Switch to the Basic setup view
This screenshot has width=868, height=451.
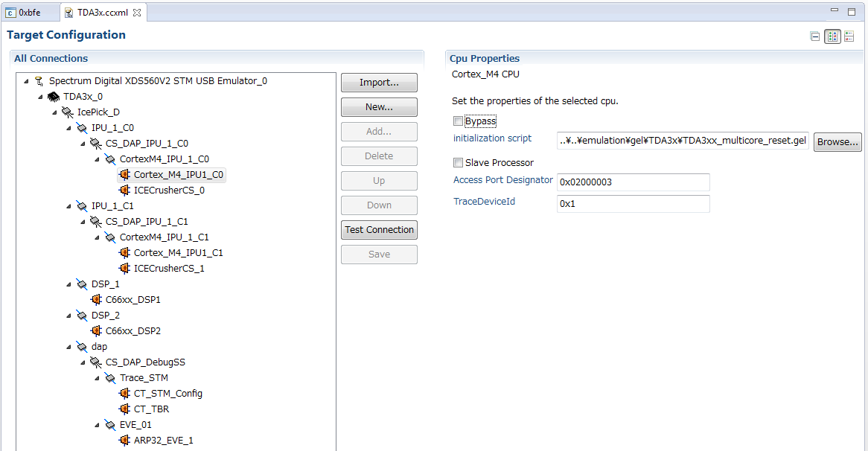pos(814,36)
